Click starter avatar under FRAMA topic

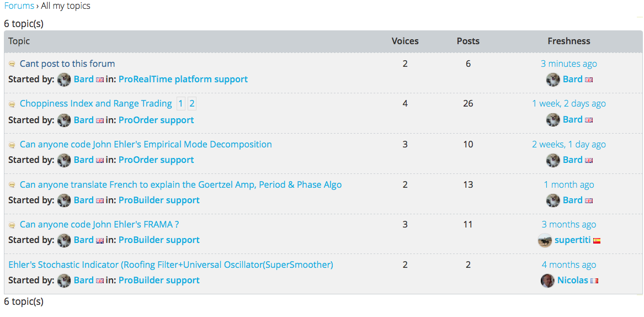(x=64, y=240)
